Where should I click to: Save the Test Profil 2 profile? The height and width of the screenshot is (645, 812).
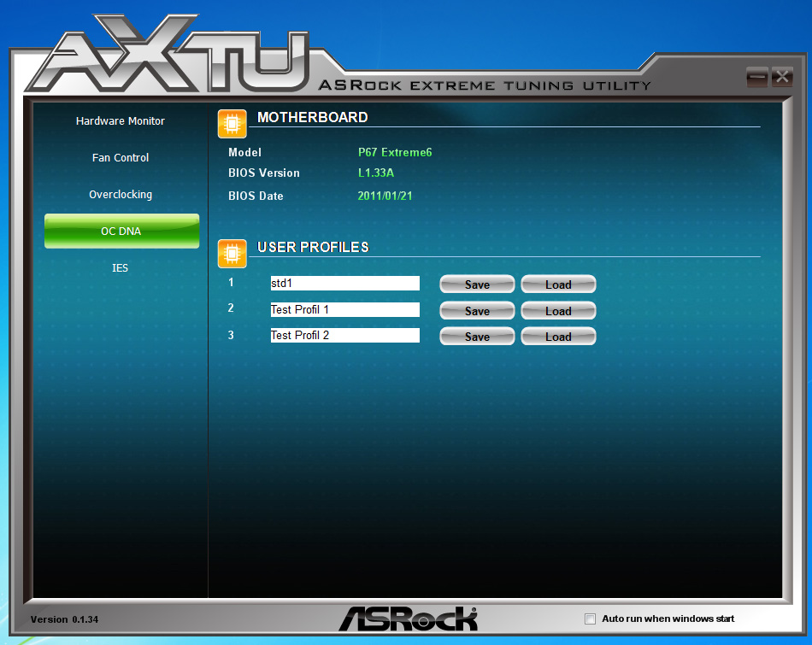pyautogui.click(x=477, y=337)
